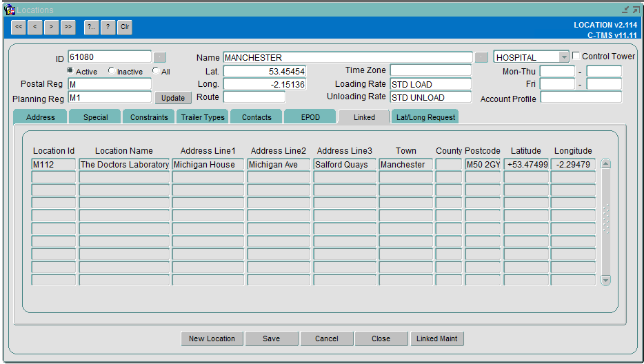Viewport: 644px width, 364px height.
Task: Click the Fri start time field
Action: [x=557, y=84]
